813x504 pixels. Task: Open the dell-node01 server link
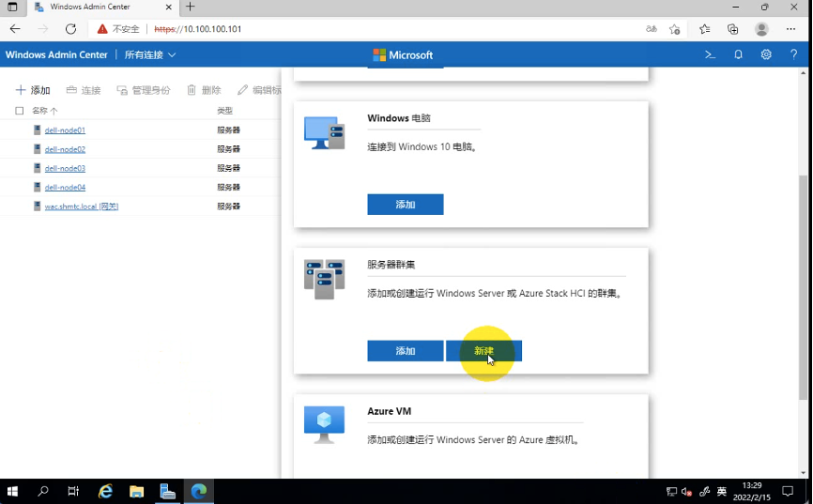point(65,130)
